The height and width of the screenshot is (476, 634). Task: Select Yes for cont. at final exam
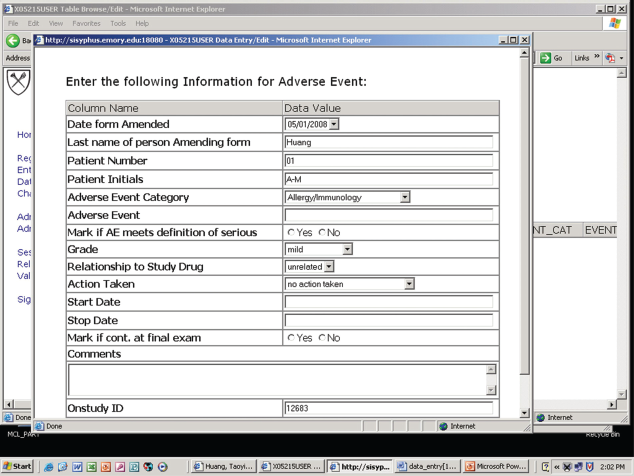(291, 338)
